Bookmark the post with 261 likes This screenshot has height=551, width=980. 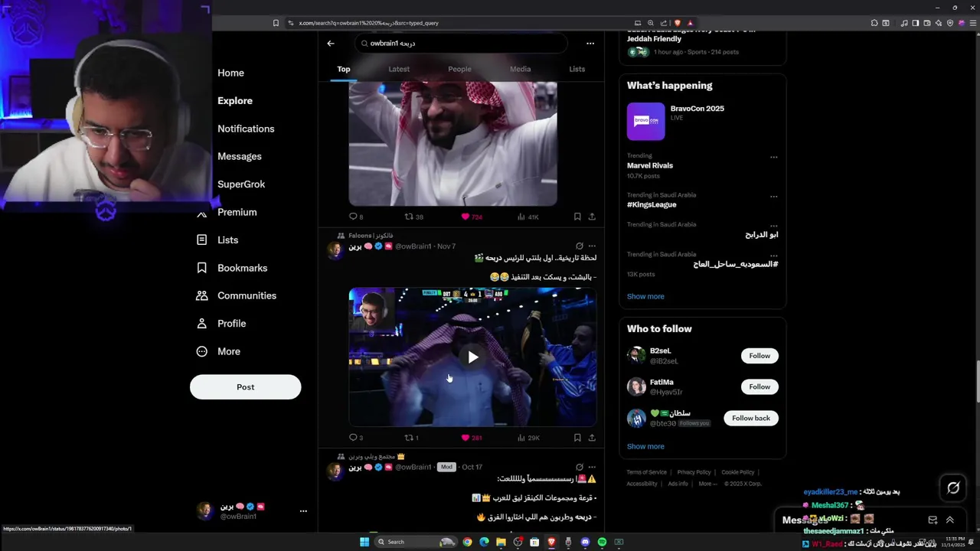[x=577, y=438]
